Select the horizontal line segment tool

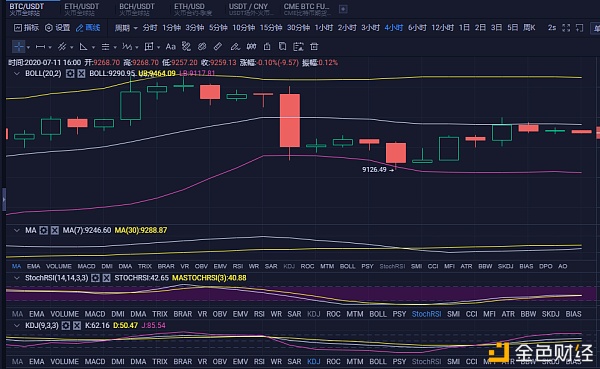(x=40, y=47)
